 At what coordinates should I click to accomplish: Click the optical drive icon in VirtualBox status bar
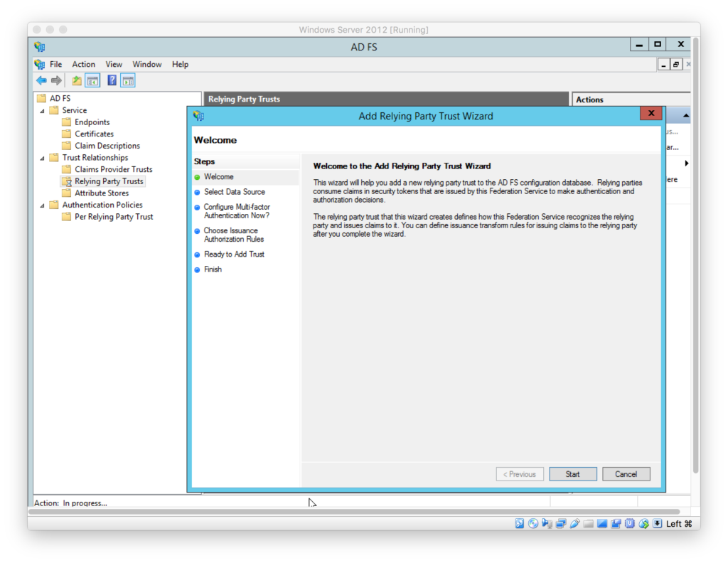[534, 524]
